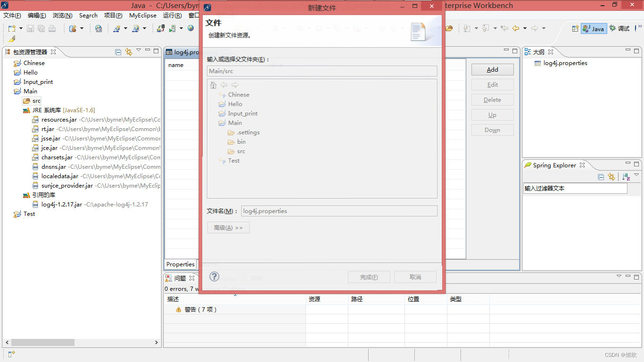Go to last edit location arrow
This screenshot has height=362, width=644.
pos(504,28)
